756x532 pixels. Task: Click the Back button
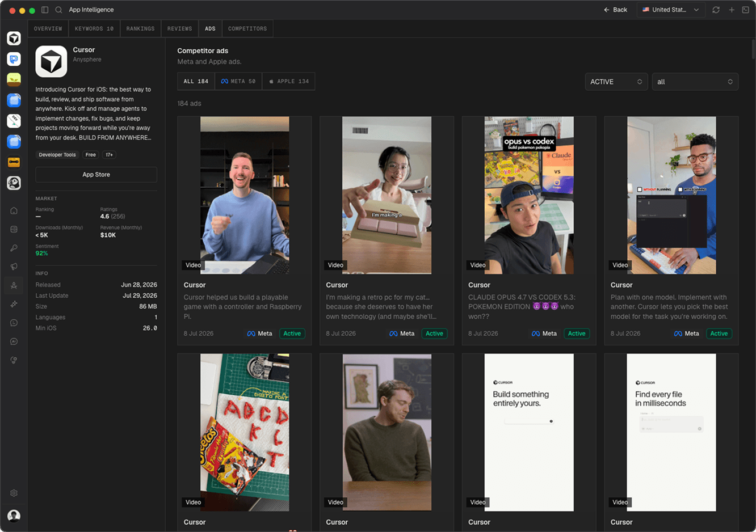tap(616, 10)
